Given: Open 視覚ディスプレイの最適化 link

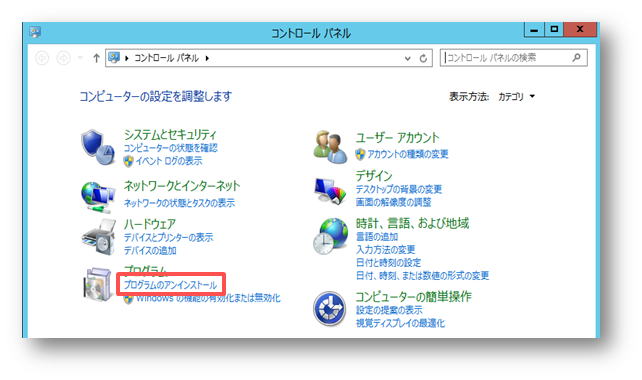Looking at the screenshot, I should tap(400, 323).
